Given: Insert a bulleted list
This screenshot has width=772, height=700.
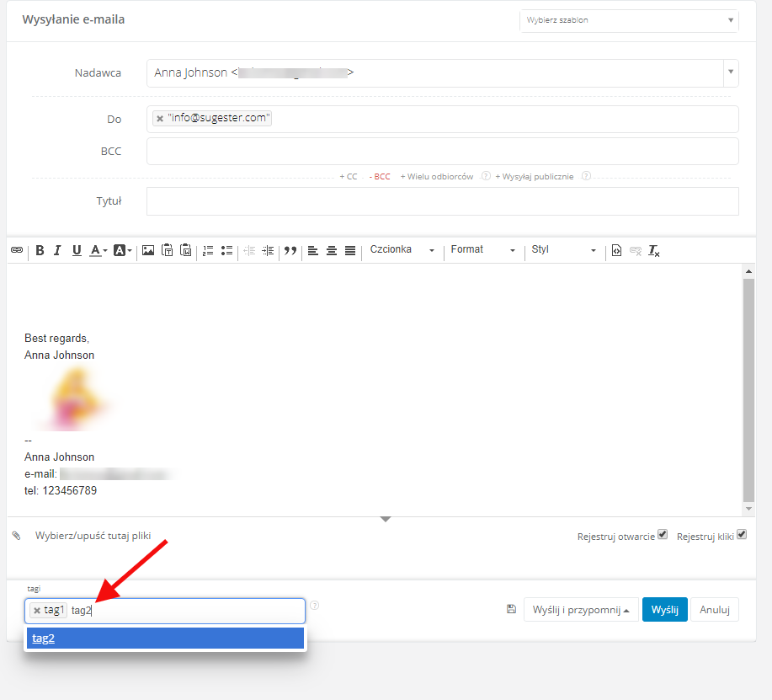Looking at the screenshot, I should pos(227,250).
